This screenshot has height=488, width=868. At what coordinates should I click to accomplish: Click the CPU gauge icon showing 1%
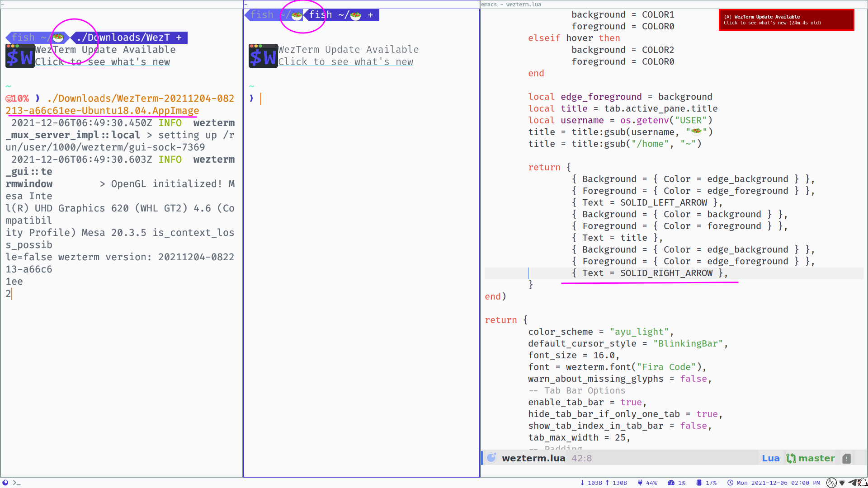pyautogui.click(x=670, y=483)
